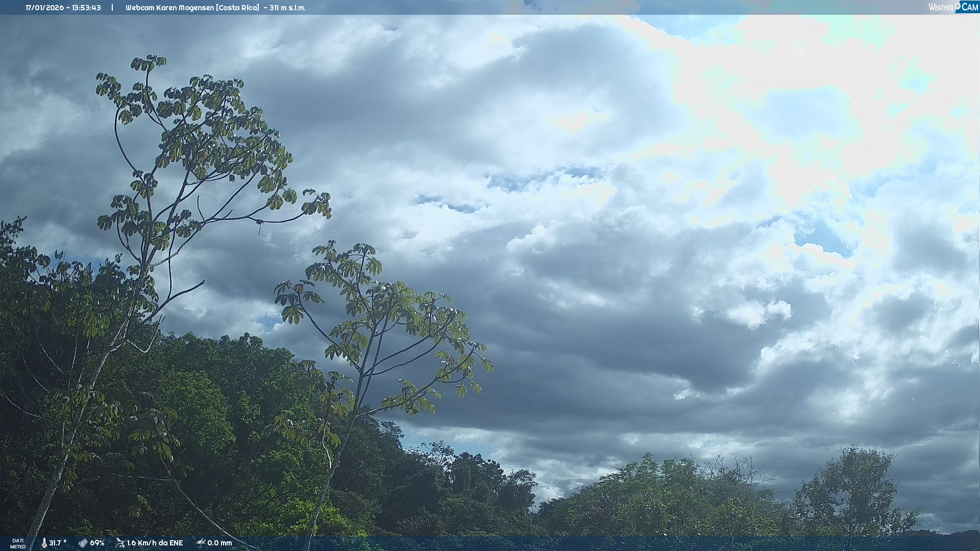This screenshot has width=980, height=551.
Task: Click the [Costa Rica] location text
Action: click(237, 8)
